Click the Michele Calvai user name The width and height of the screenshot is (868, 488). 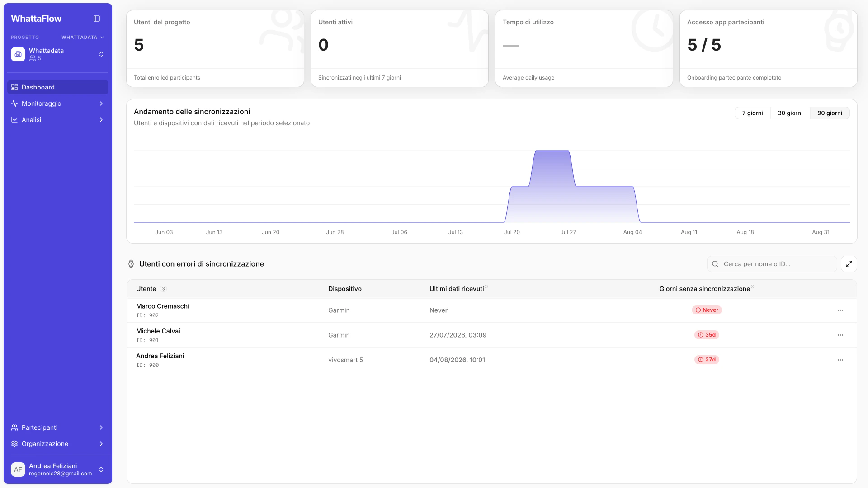click(x=158, y=331)
